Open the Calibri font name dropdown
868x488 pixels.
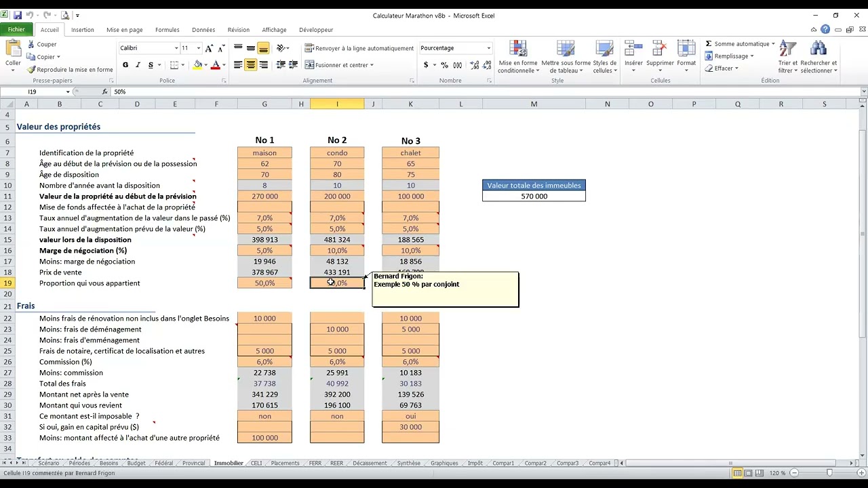[176, 48]
